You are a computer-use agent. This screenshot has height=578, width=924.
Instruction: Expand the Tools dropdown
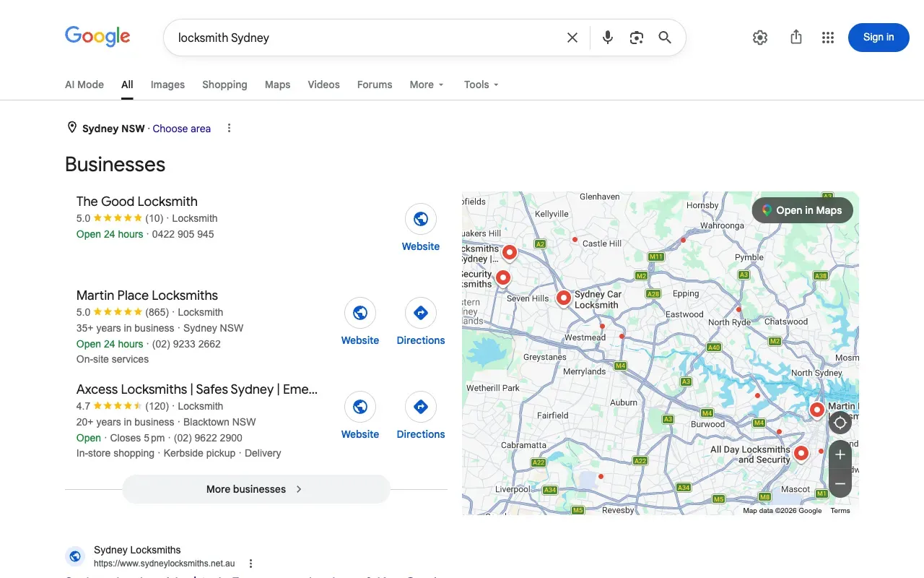(x=481, y=85)
